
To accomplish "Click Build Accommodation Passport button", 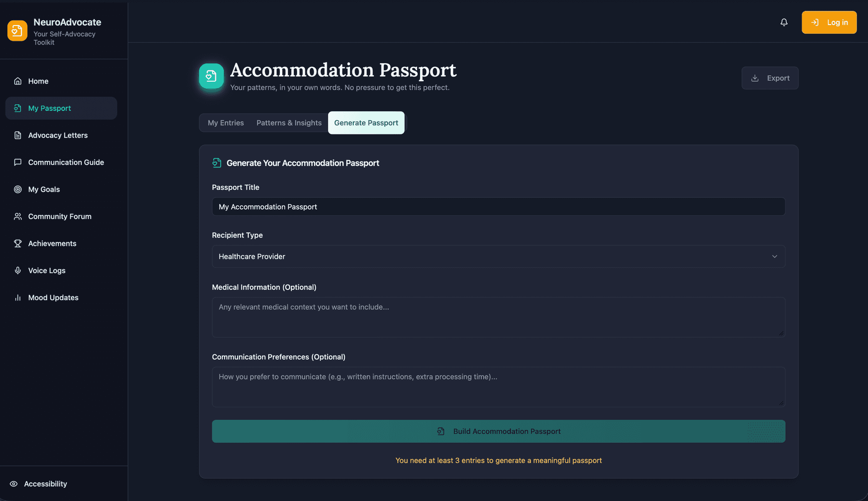I will click(x=499, y=431).
